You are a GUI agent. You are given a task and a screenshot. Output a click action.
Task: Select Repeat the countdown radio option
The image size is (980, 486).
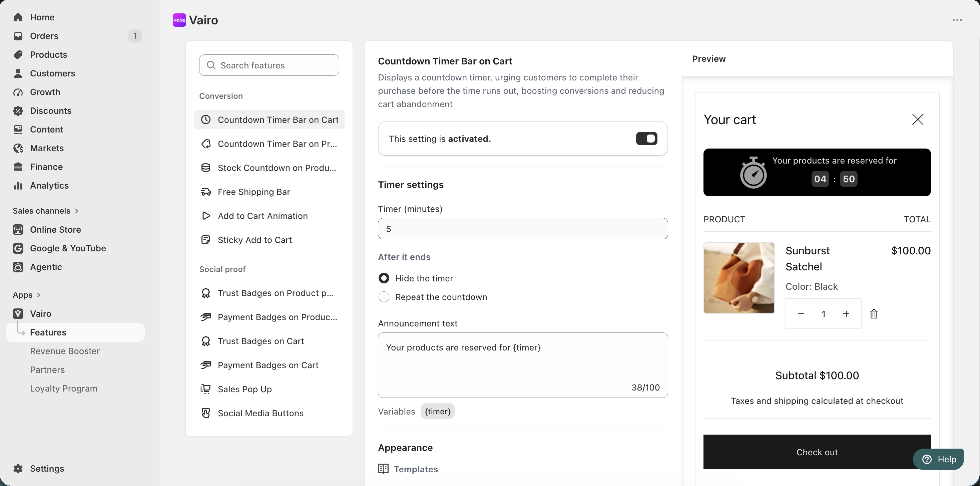384,297
